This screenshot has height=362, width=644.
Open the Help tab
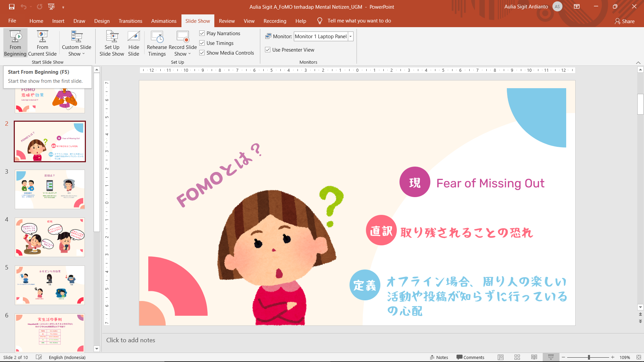coord(301,21)
